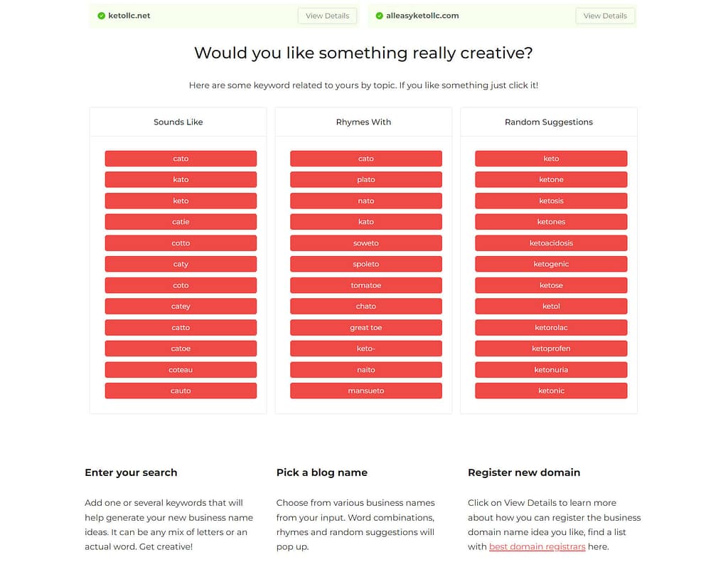
Task: Click the 'cauto' suggestion
Action: (181, 391)
